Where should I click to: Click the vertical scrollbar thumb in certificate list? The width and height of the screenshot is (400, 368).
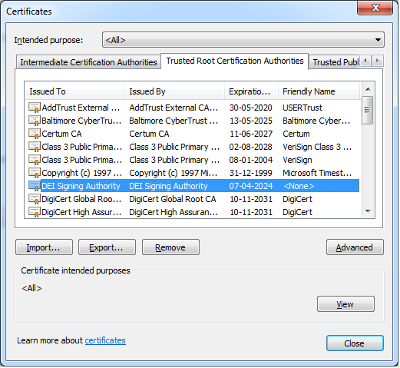click(367, 110)
